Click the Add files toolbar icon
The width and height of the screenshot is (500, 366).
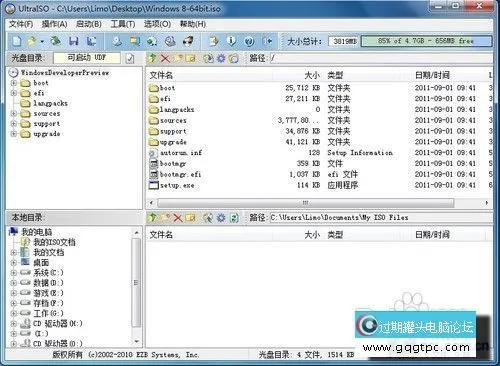[214, 41]
